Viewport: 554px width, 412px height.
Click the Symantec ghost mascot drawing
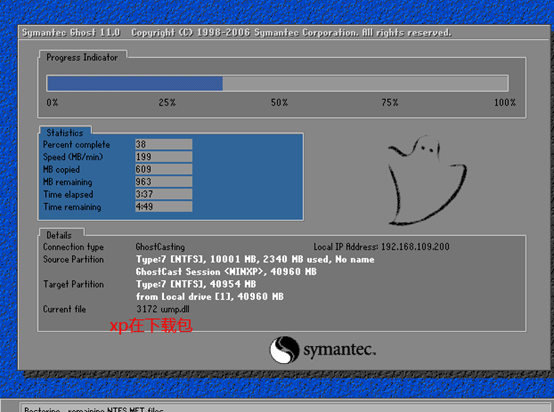427,180
